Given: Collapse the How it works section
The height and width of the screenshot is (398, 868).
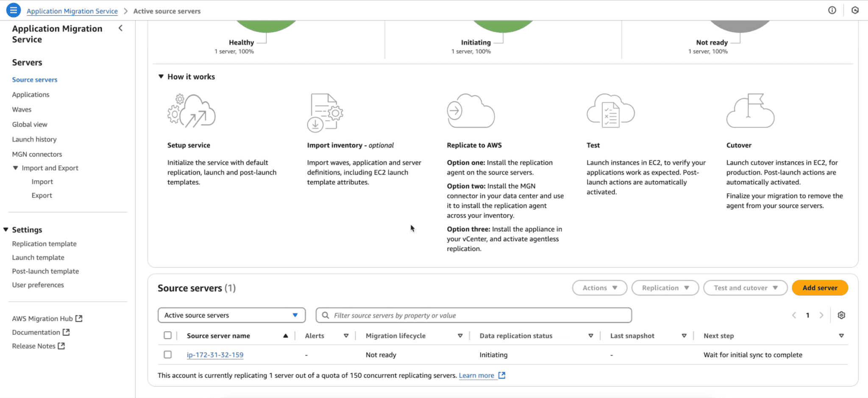Looking at the screenshot, I should [161, 76].
